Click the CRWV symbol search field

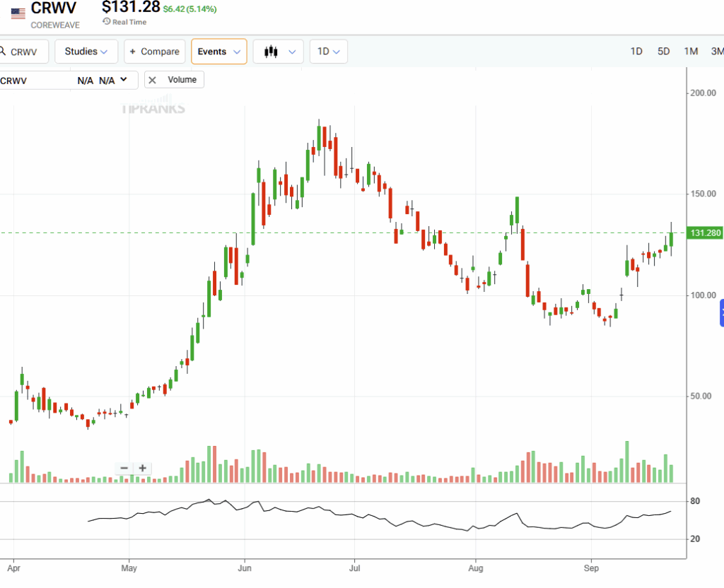click(x=23, y=51)
